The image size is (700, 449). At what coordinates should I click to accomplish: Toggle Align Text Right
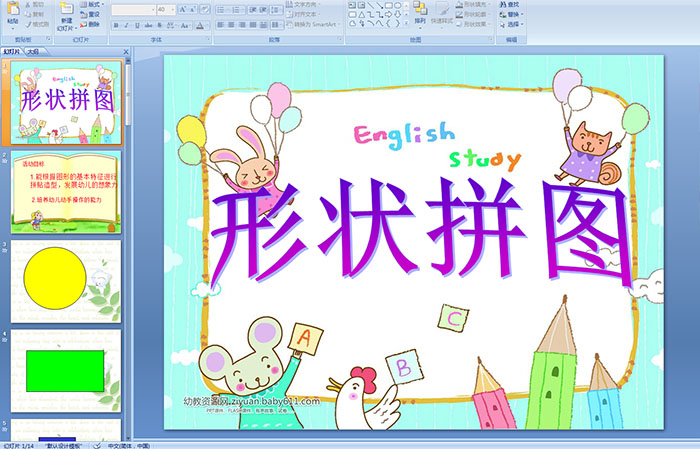[242, 25]
